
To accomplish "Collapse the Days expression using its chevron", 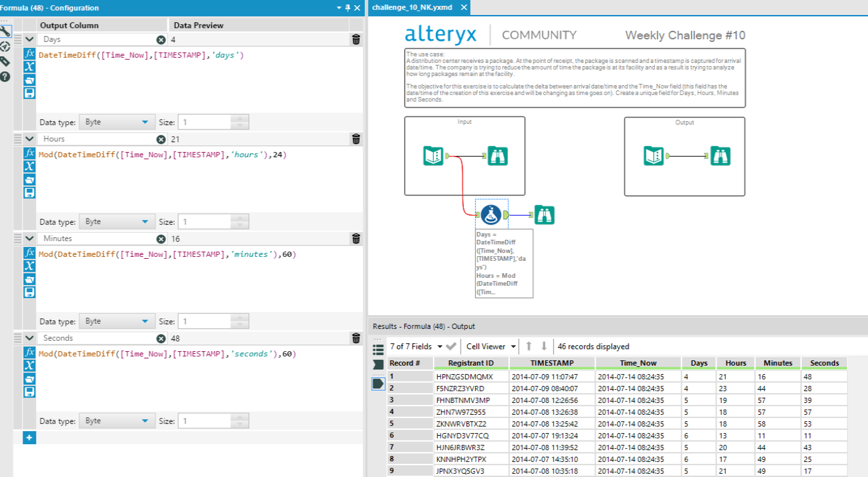I will tap(29, 39).
